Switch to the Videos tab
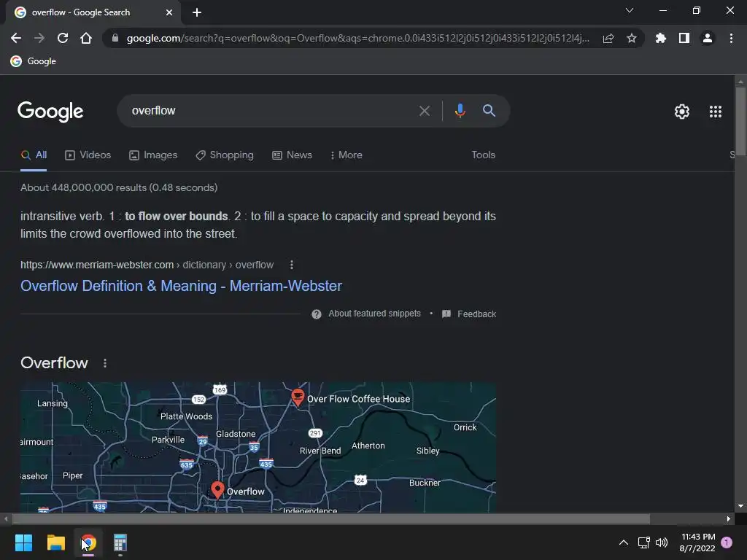Screen dimensions: 747x560 point(88,155)
